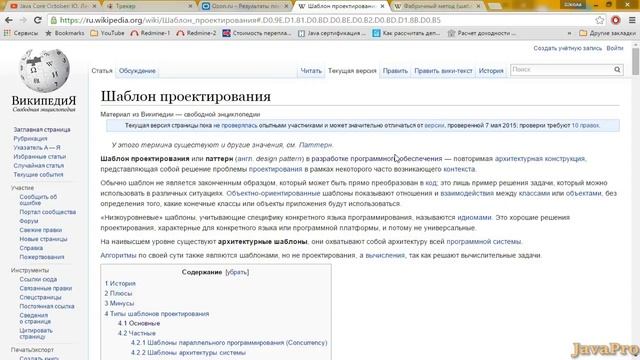Reload the page with the refresh icon
This screenshot has width=640, height=360.
click(38, 20)
